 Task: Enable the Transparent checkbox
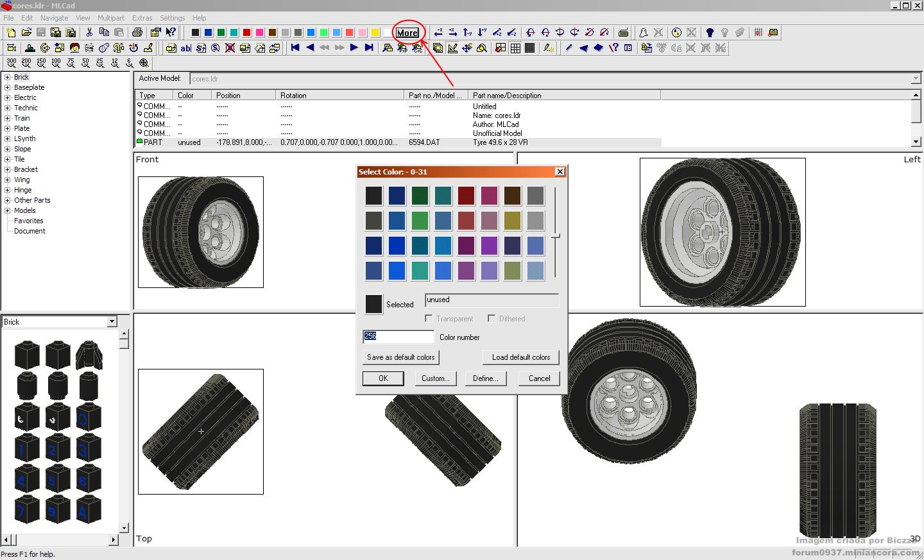[x=429, y=318]
